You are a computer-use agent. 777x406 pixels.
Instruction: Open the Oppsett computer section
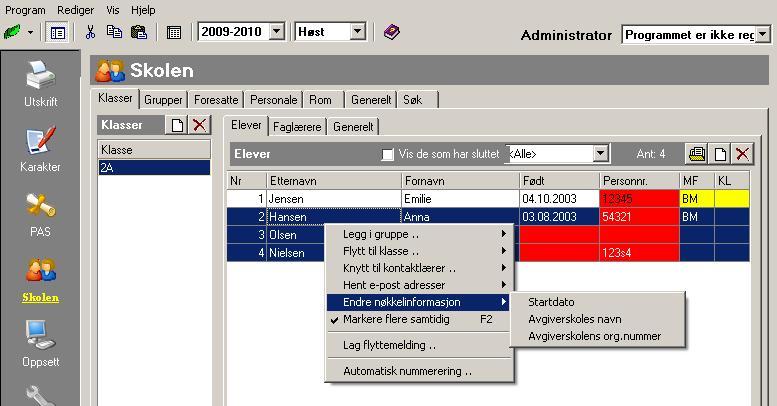click(x=40, y=344)
